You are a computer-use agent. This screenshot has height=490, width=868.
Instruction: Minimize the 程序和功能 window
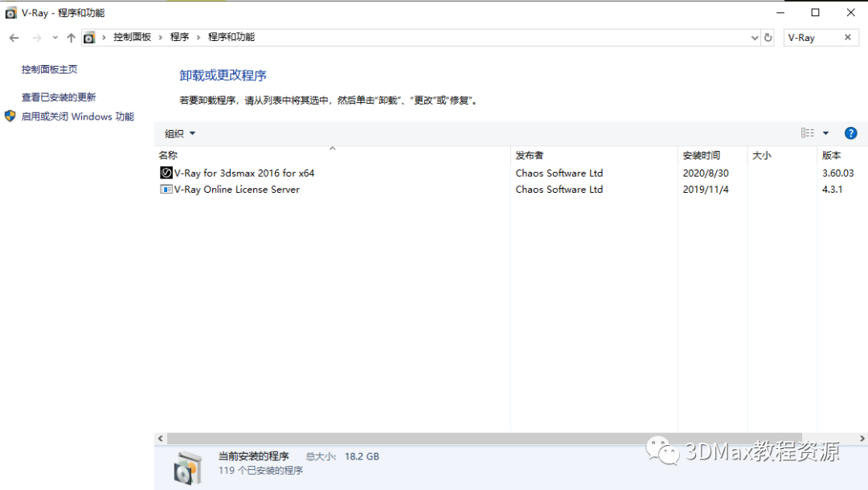[x=780, y=12]
